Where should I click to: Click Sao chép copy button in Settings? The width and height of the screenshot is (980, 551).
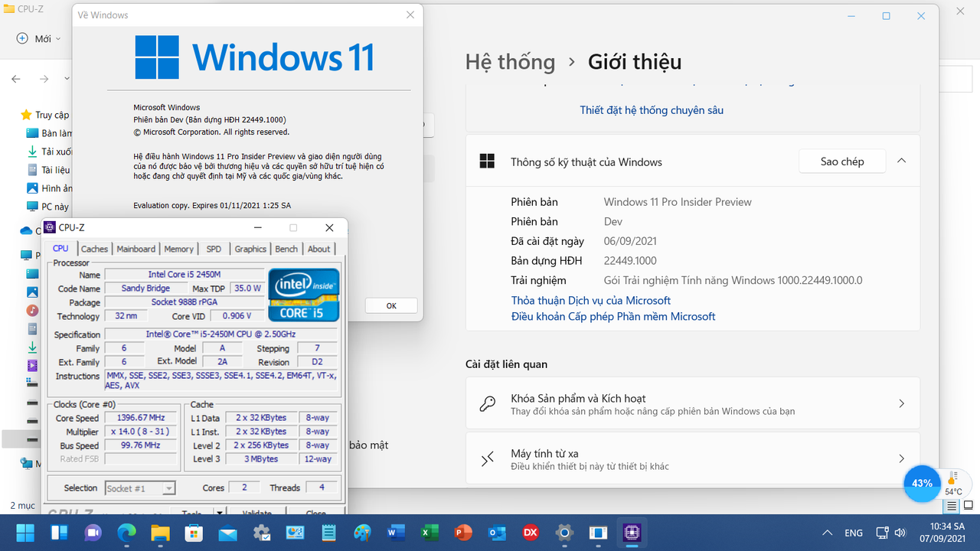click(x=842, y=161)
